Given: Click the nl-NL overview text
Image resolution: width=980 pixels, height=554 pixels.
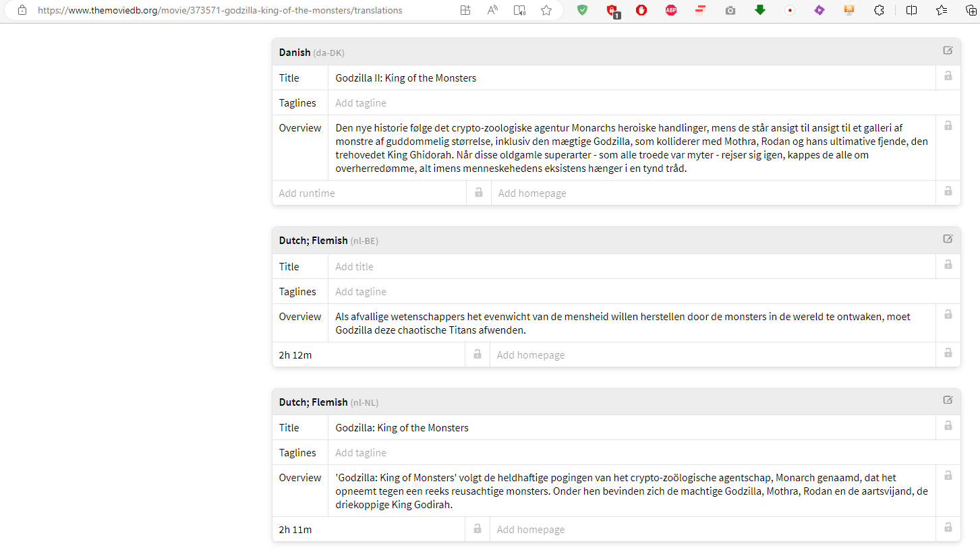Looking at the screenshot, I should [x=632, y=491].
